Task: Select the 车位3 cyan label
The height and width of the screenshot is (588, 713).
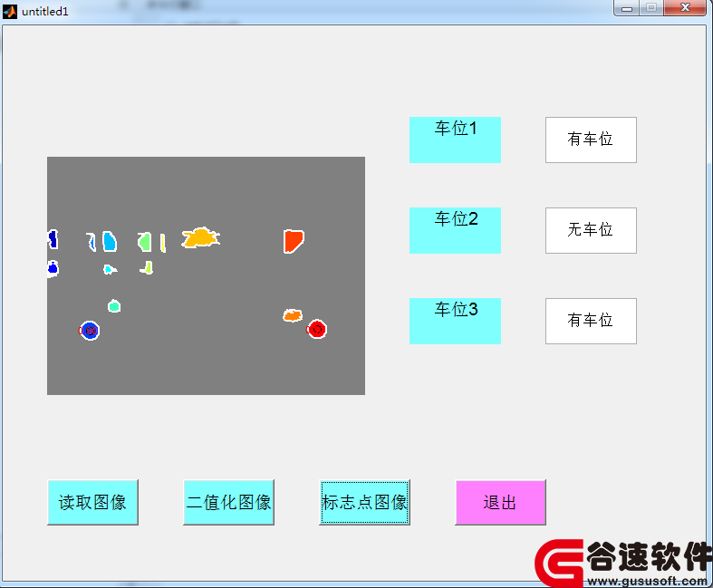Action: point(455,321)
